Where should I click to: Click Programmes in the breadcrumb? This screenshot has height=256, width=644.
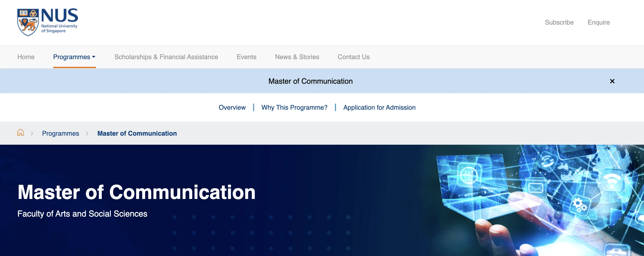click(x=60, y=133)
